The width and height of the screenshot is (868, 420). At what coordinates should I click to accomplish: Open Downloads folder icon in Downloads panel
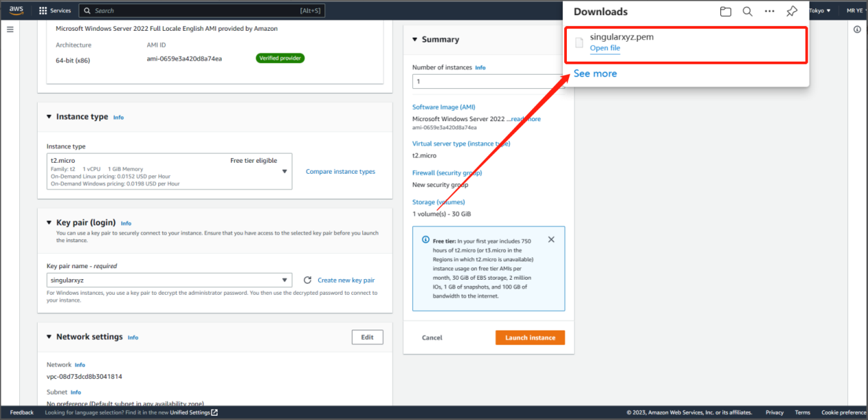726,12
